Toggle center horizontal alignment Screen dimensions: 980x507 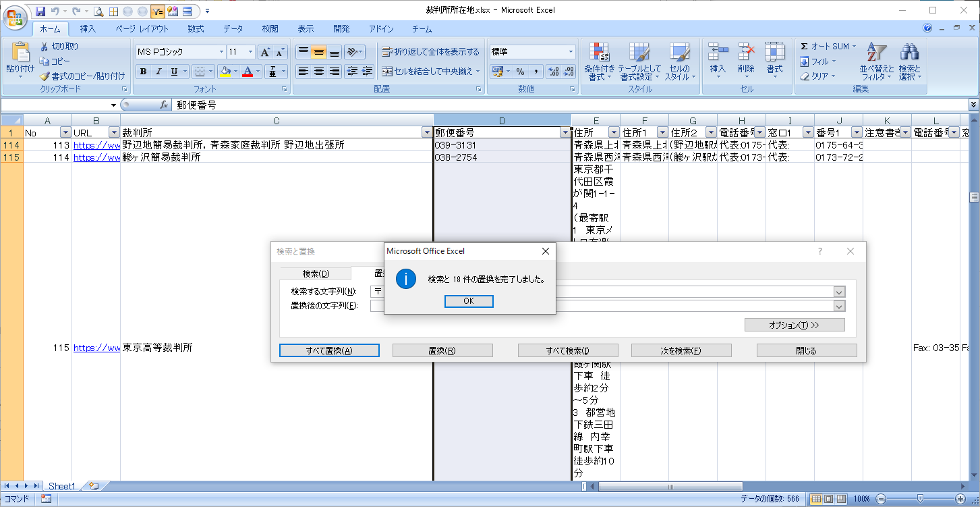319,72
